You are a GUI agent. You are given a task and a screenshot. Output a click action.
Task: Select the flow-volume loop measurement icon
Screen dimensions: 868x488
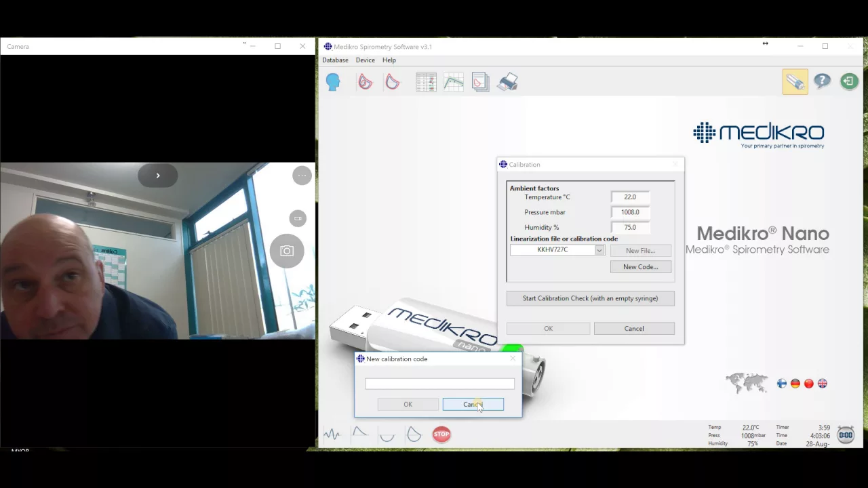(414, 434)
